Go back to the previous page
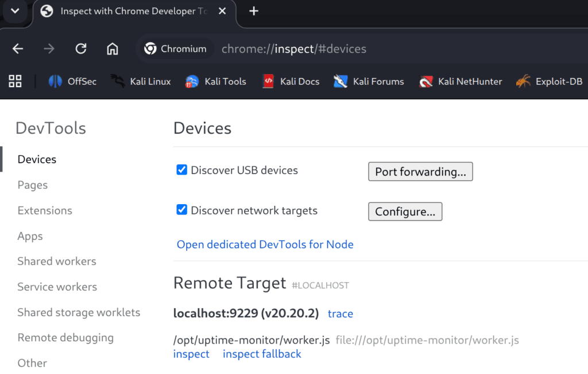Image resolution: width=588 pixels, height=374 pixels. pos(18,49)
